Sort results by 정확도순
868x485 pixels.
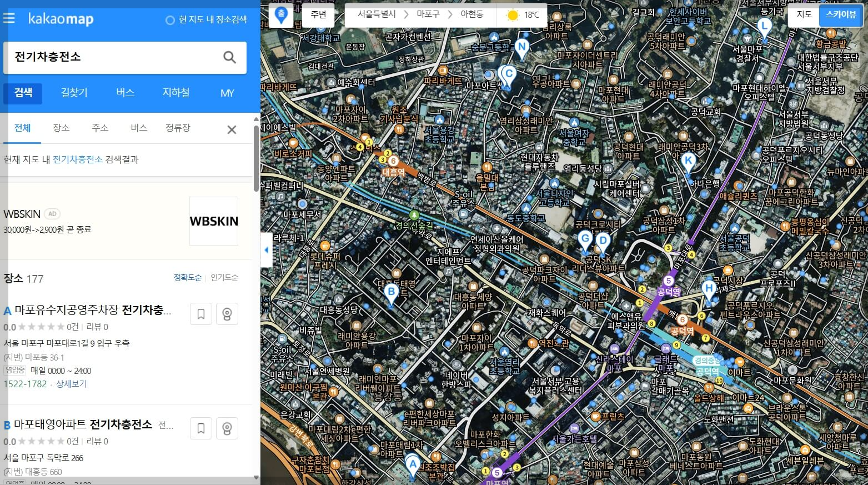[x=188, y=278]
